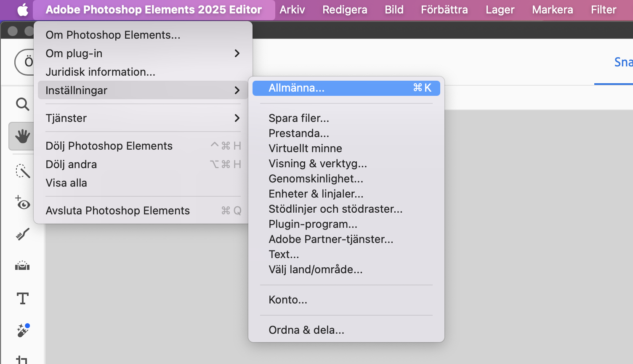Open Text... preferences
Image resolution: width=633 pixels, height=364 pixels.
coord(346,254)
